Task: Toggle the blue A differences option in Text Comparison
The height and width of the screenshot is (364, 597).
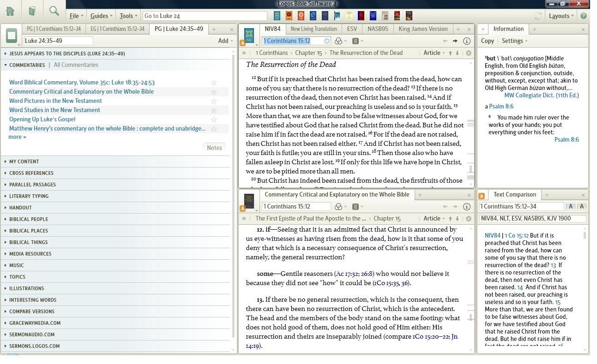Action: (x=571, y=207)
